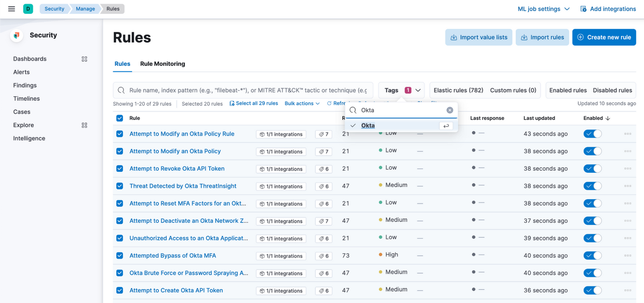
Task: Show integrations for Threat Detected by Okta ThreatInsight
Action: pos(281,187)
